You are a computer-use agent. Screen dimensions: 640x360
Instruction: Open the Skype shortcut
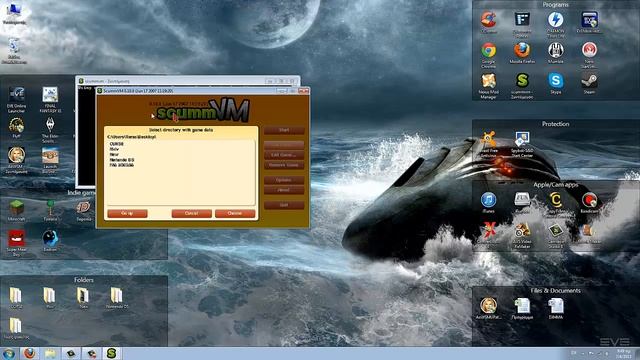(556, 84)
